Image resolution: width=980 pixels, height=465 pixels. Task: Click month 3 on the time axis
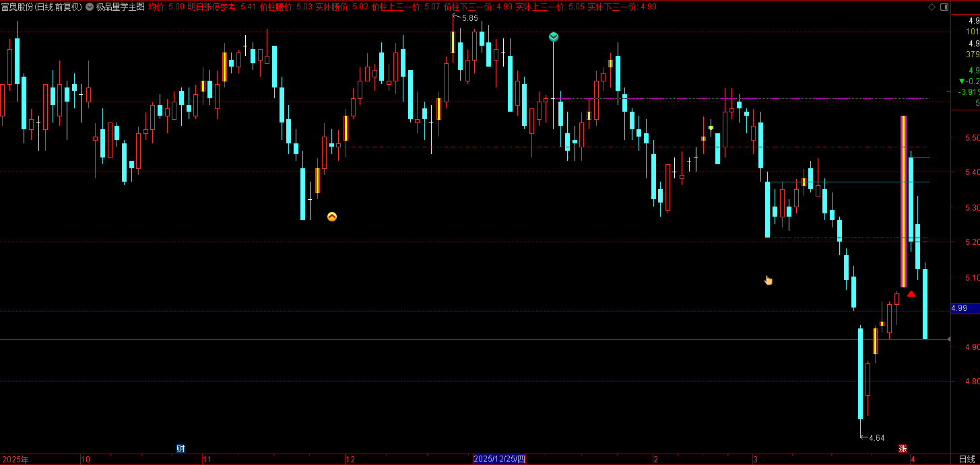pos(756,460)
